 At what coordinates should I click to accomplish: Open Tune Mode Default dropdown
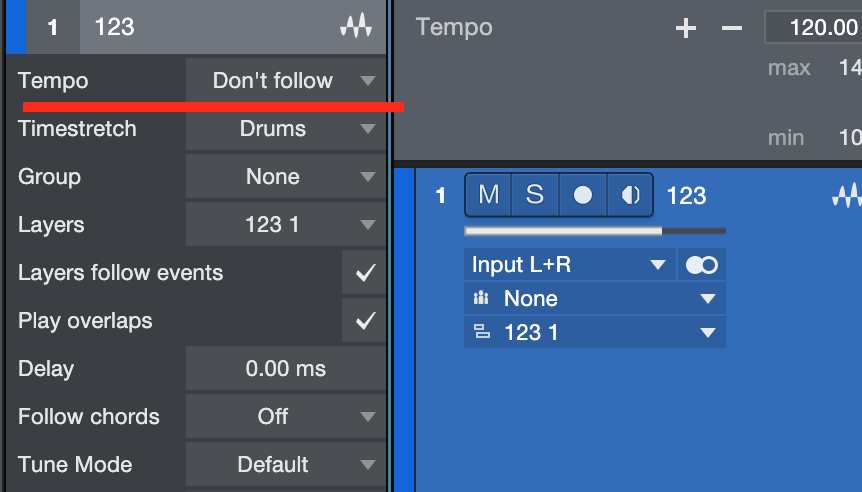(285, 465)
